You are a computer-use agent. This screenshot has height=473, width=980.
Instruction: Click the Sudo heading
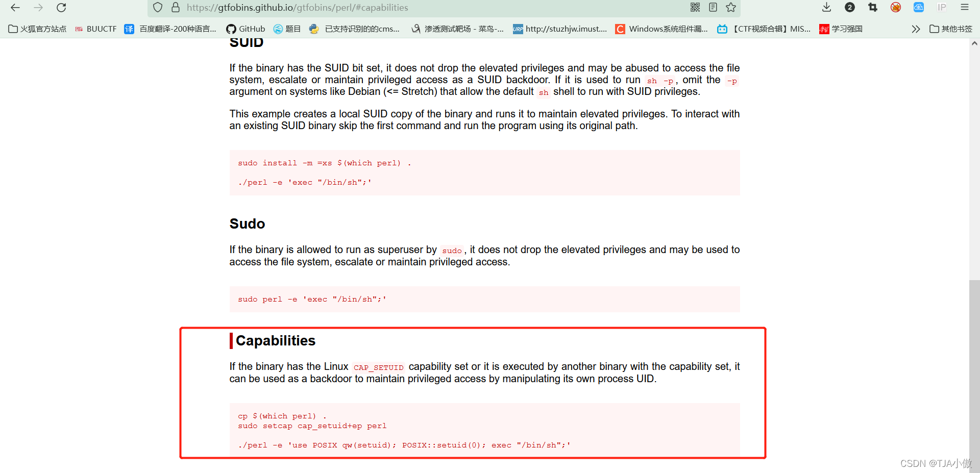click(x=247, y=224)
